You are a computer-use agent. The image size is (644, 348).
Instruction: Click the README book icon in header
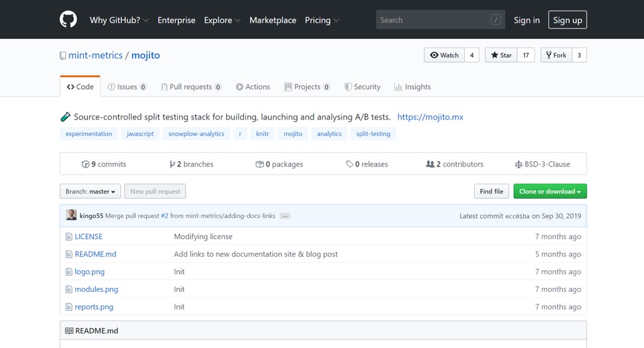69,331
